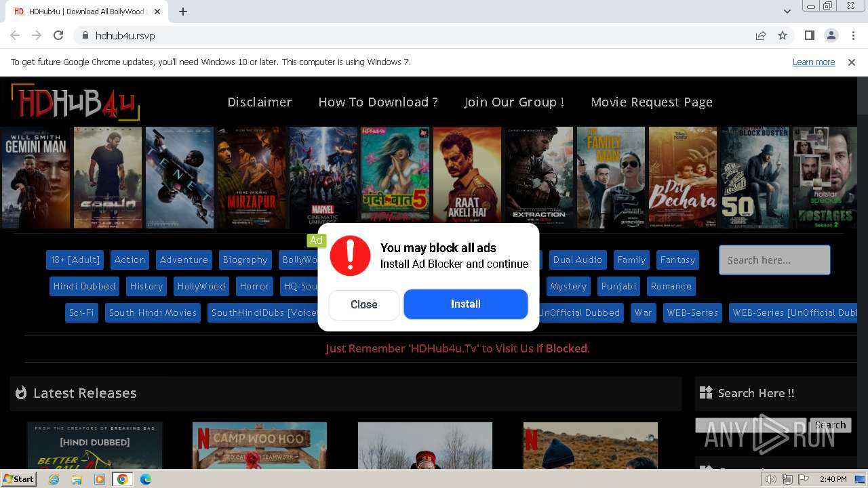Click the red exclamation warning icon

pos(350,256)
